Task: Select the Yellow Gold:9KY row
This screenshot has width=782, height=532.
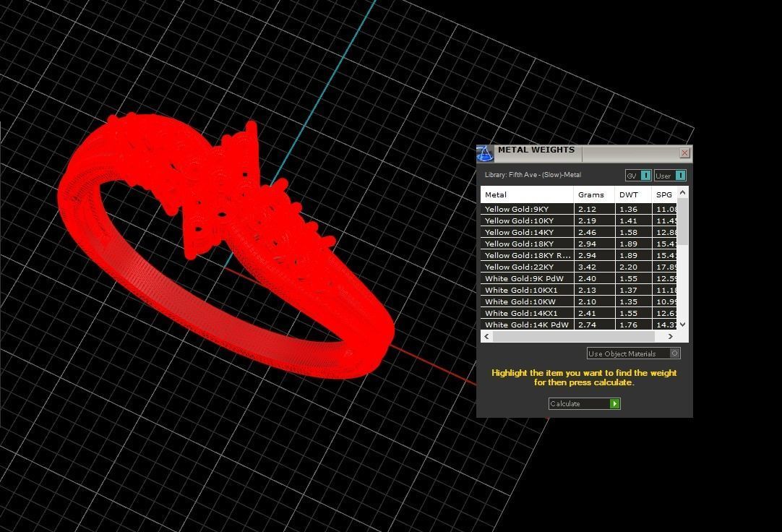Action: pos(579,210)
